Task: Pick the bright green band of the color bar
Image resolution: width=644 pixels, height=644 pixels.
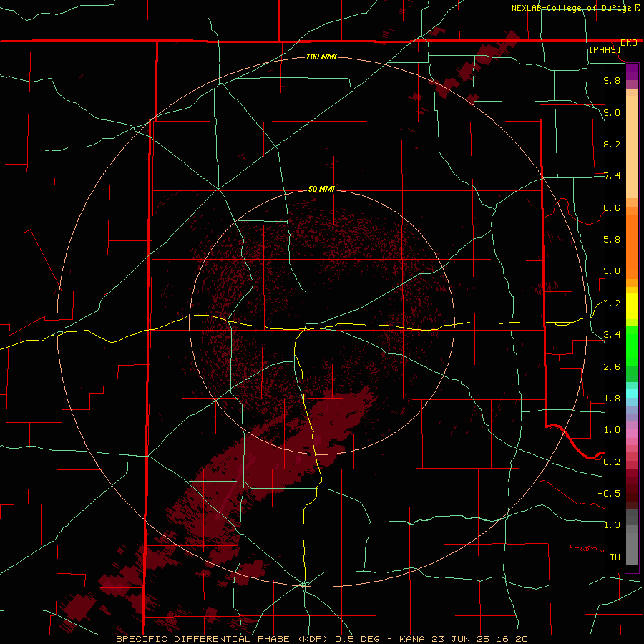Action: pos(632,346)
